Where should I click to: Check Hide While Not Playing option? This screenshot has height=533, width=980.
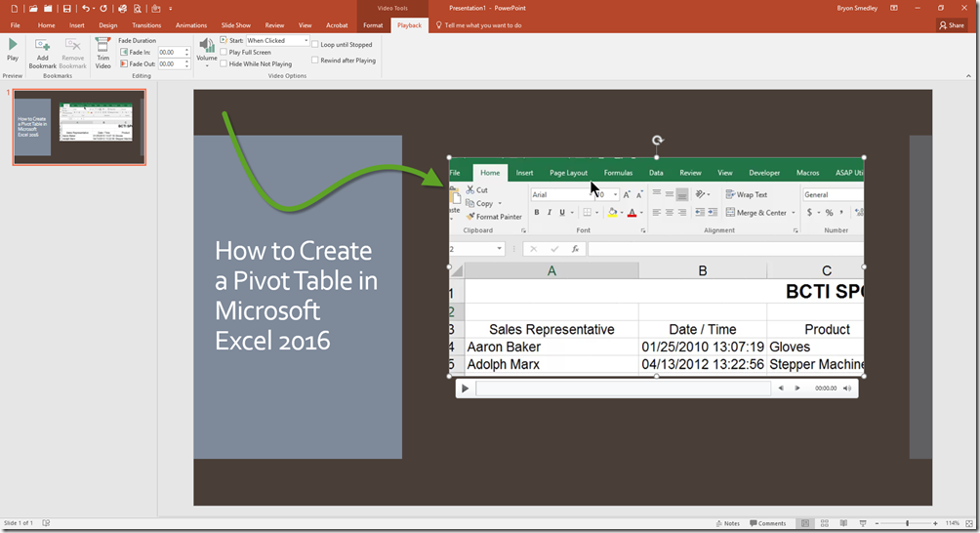tap(224, 64)
